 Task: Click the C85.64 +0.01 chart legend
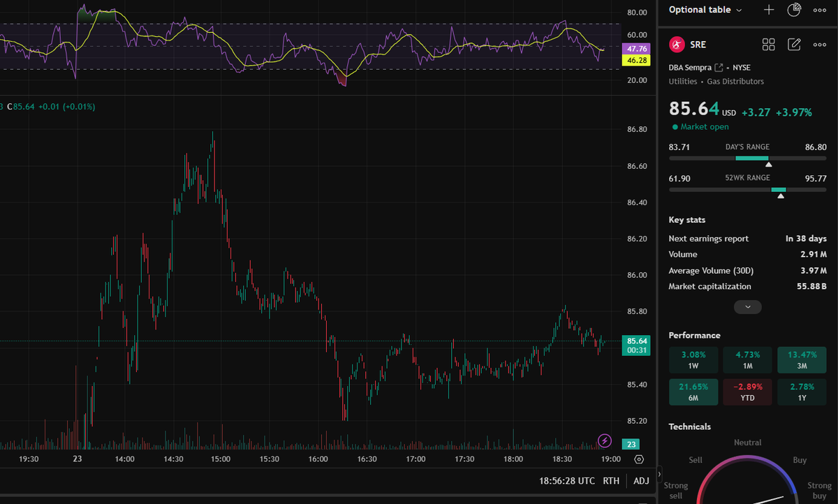point(51,107)
